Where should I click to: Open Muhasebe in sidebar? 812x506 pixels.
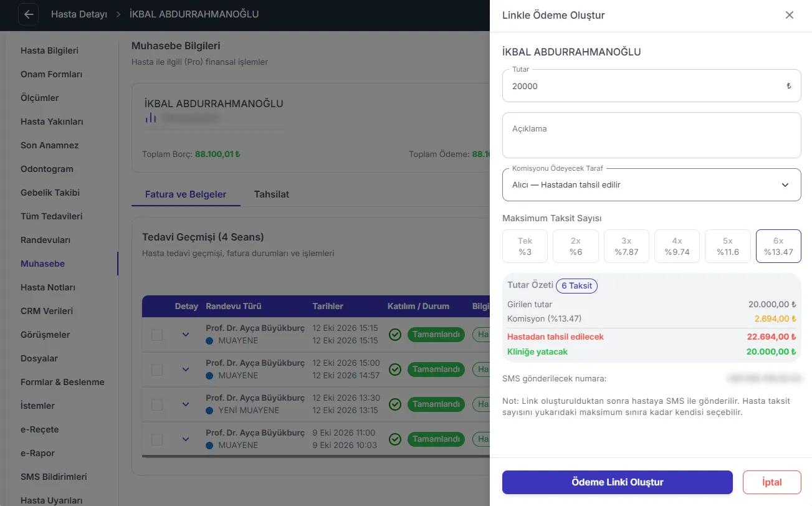click(42, 264)
